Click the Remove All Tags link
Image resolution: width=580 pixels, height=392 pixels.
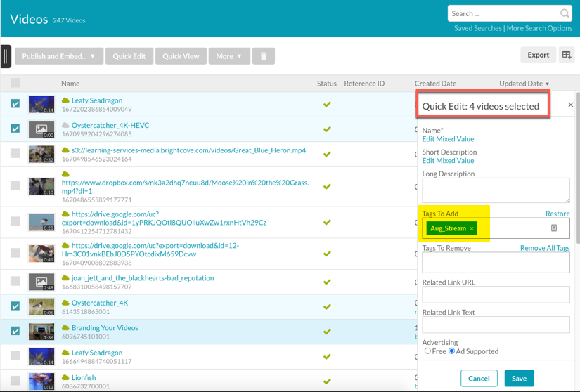(545, 248)
